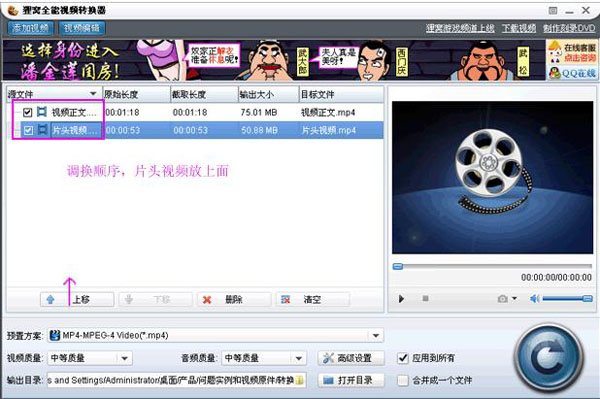Click the 目标文件 column header
The height and width of the screenshot is (399, 600).
pos(341,94)
